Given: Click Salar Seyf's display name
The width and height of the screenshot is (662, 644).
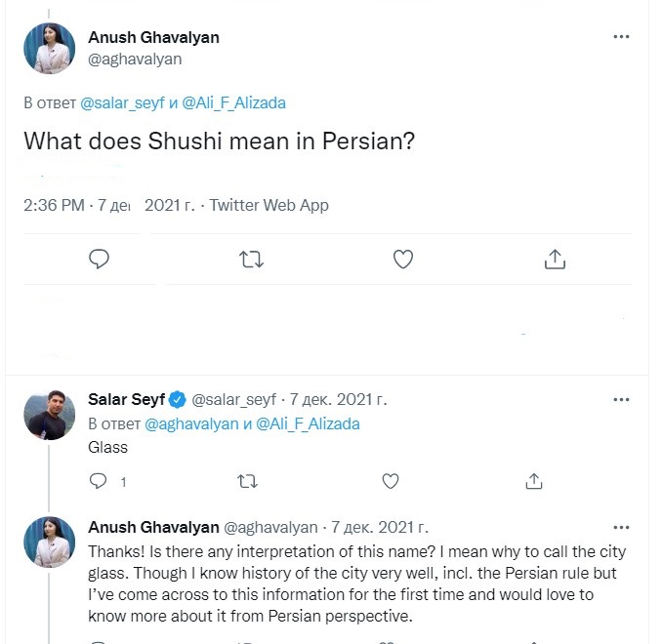Looking at the screenshot, I should [125, 399].
